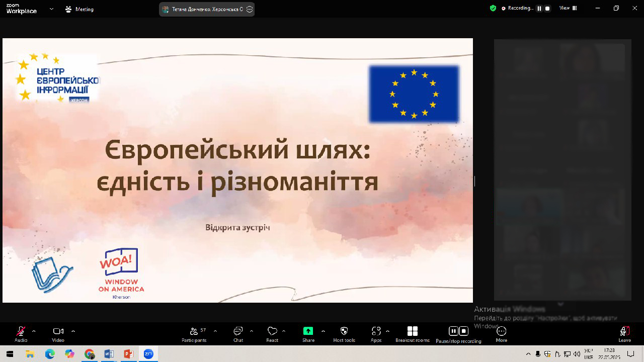This screenshot has width=644, height=362.
Task: Unmute microphone with the Audio button
Action: (x=21, y=334)
